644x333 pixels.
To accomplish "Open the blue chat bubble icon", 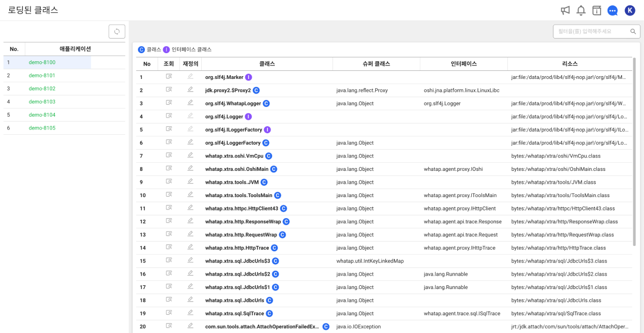I will point(612,10).
